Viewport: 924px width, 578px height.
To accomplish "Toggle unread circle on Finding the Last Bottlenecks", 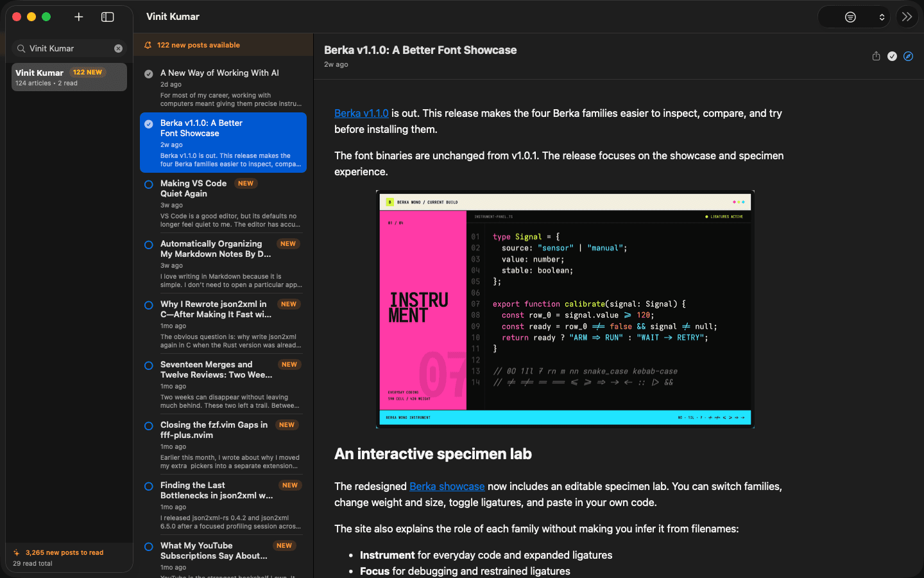I will [148, 486].
